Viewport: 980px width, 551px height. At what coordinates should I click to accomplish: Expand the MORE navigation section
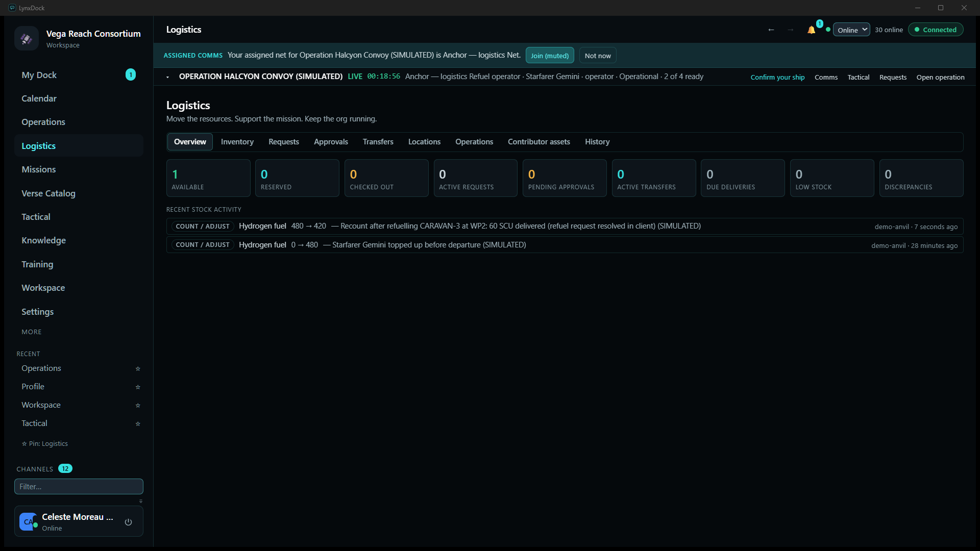32,332
